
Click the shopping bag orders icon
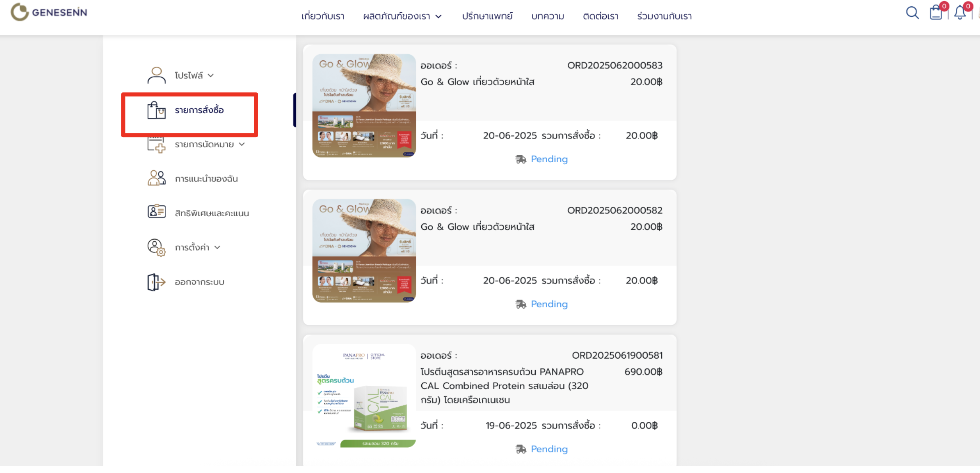coord(156,110)
